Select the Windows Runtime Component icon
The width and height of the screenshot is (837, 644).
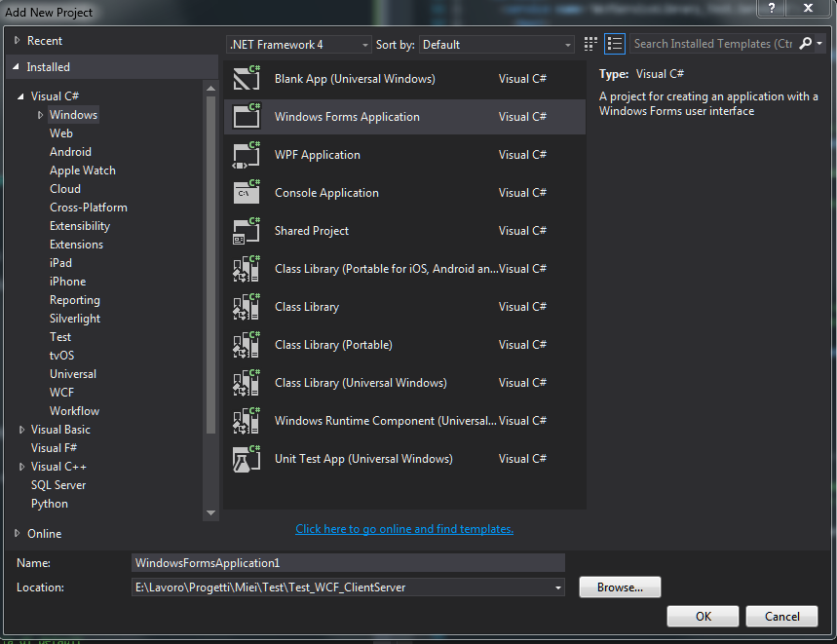click(247, 421)
